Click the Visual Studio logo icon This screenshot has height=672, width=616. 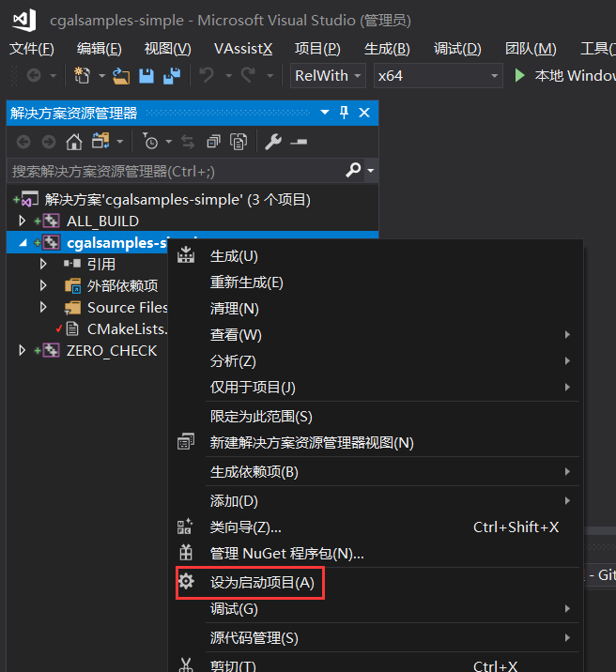click(24, 20)
